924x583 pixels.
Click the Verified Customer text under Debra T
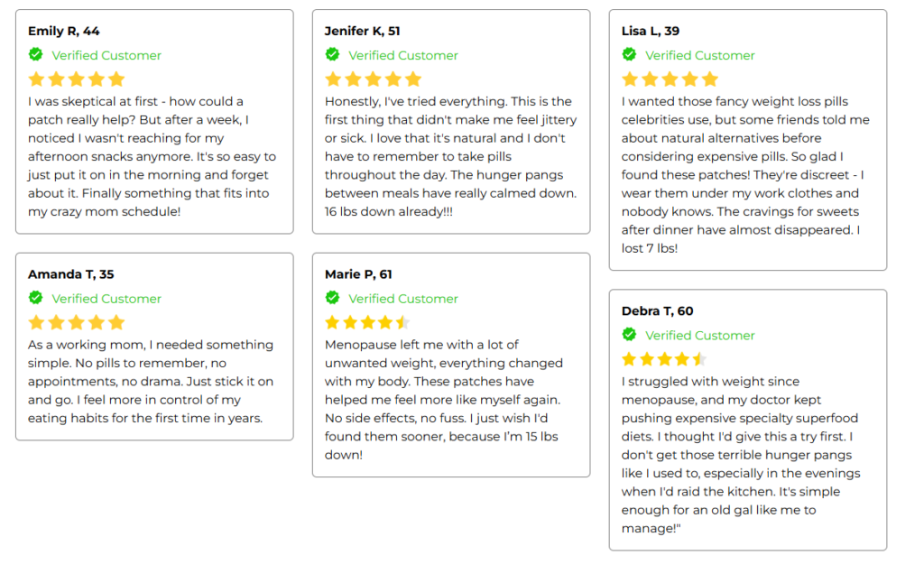[700, 336]
